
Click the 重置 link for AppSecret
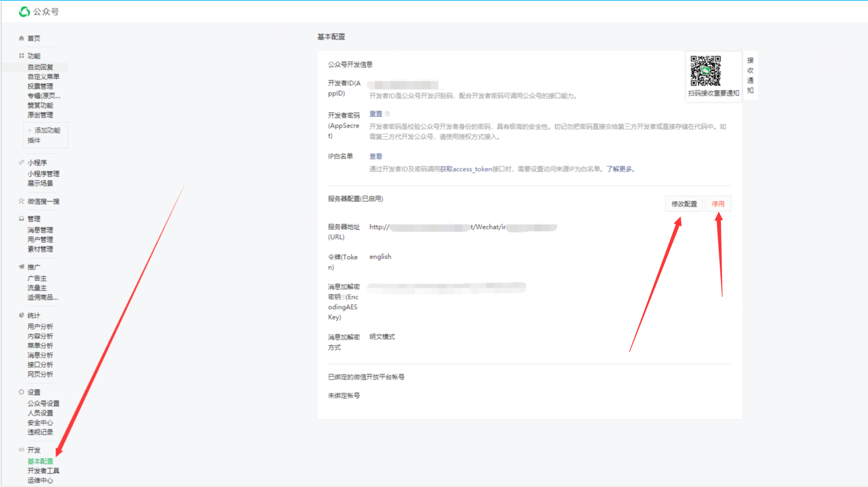click(376, 114)
